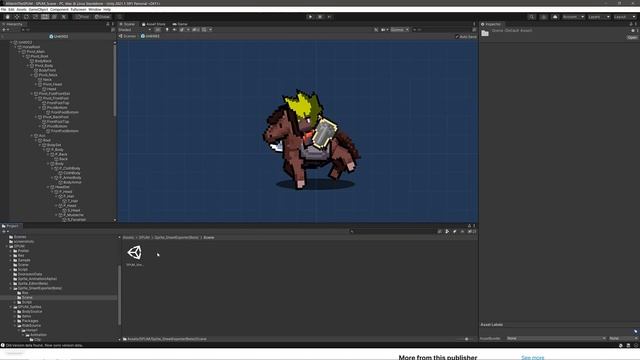
Task: Collapse the SPUM folder in Project
Action: tap(7, 246)
